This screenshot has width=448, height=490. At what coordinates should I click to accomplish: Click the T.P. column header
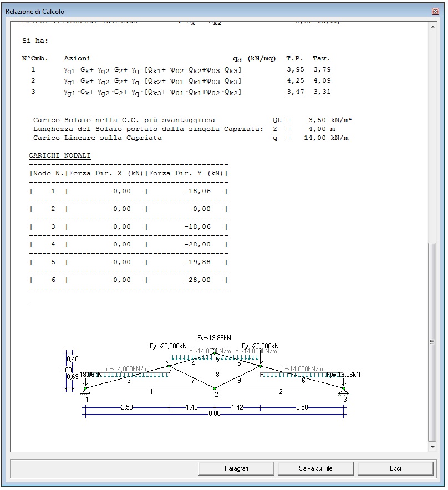coord(294,58)
